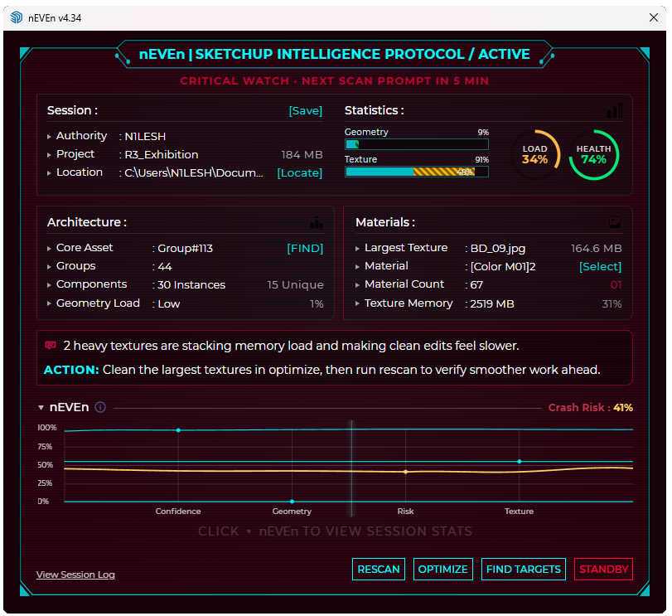Click the 15 Unique components value
This screenshot has height=616, width=672.
pos(295,285)
